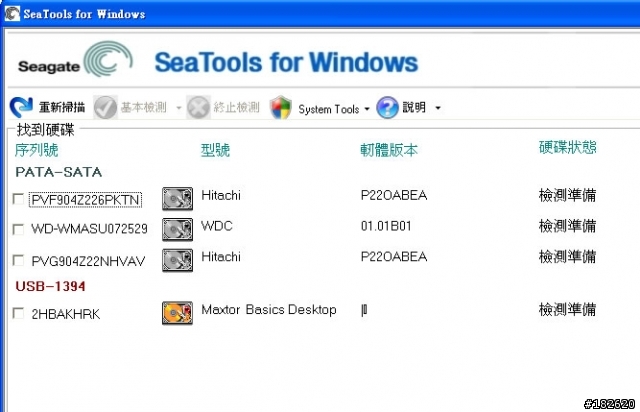The image size is (640, 412).
Task: Open the 說明 help menu label
Action: click(414, 107)
